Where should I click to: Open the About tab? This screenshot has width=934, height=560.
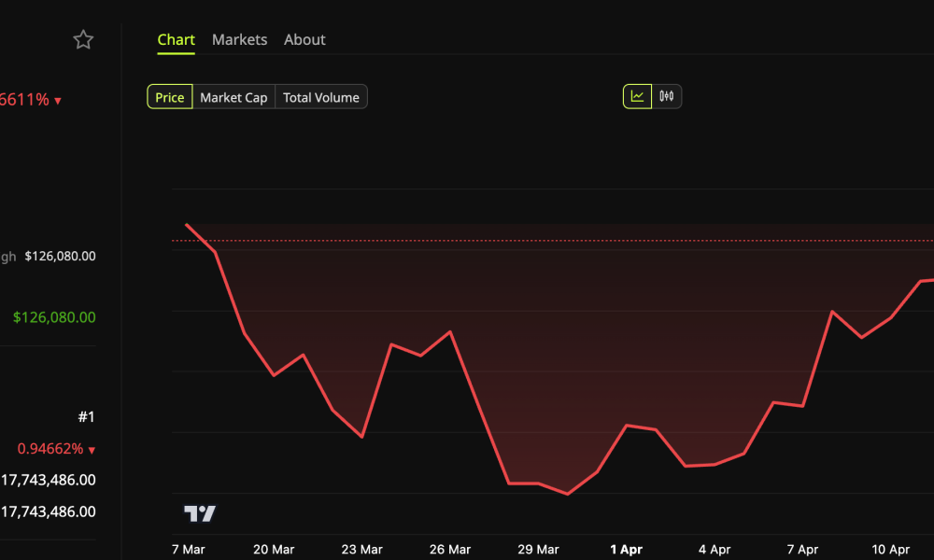pos(304,39)
